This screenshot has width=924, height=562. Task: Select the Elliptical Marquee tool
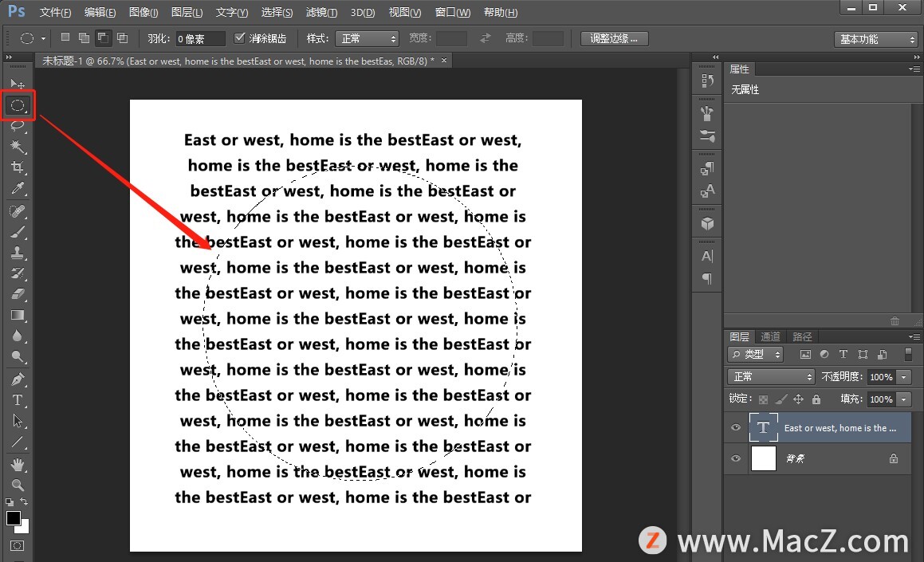point(18,105)
